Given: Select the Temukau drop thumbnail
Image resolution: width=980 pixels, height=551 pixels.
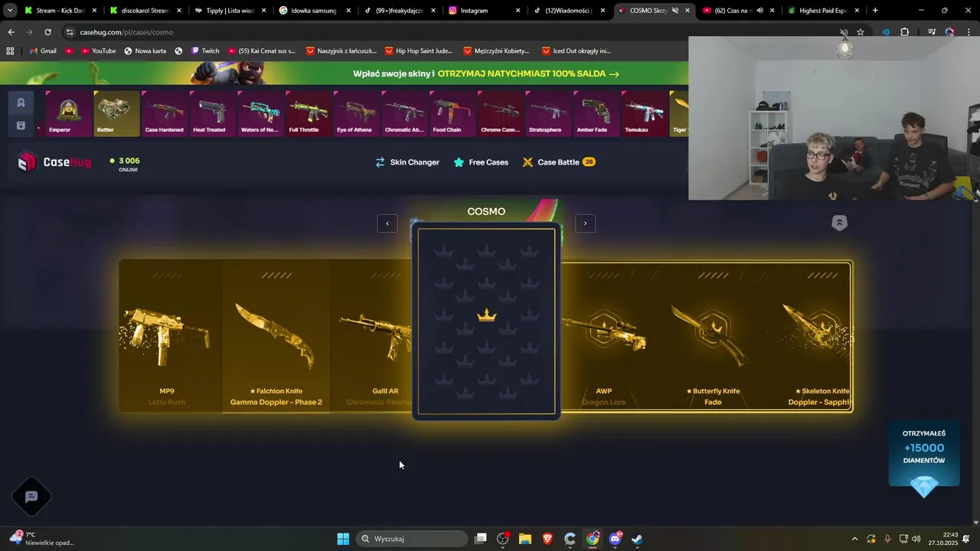Looking at the screenshot, I should coord(645,113).
